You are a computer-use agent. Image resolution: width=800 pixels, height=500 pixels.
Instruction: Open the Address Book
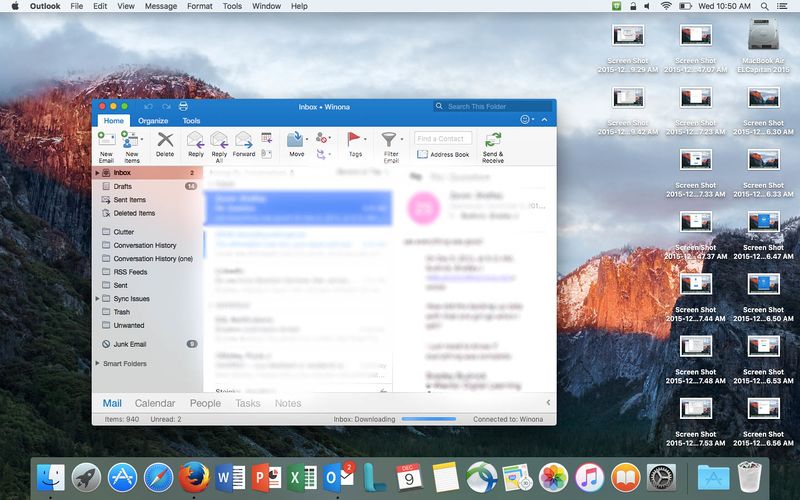click(x=443, y=154)
